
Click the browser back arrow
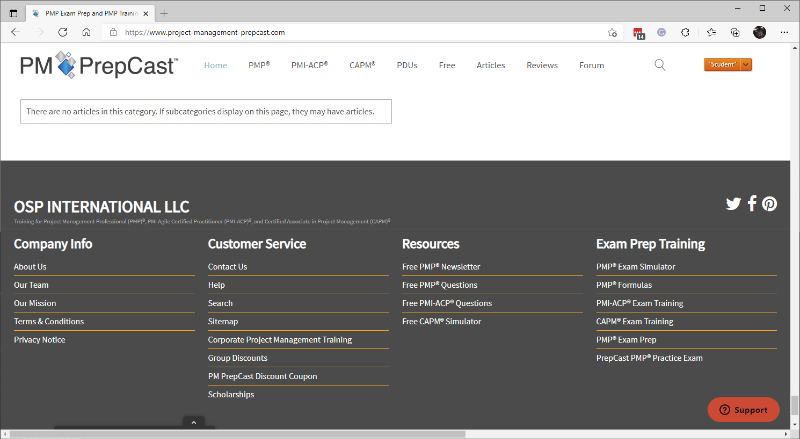[x=15, y=32]
